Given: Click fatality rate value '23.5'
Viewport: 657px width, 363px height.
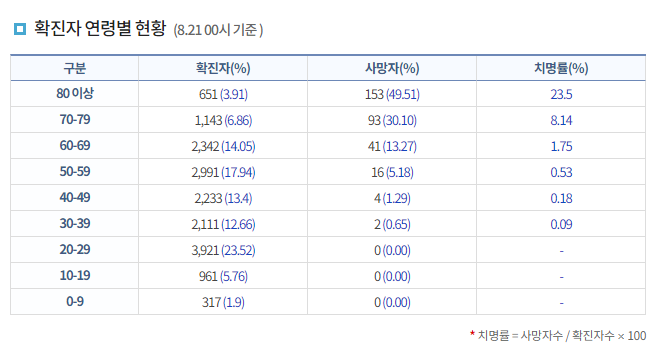Looking at the screenshot, I should click(x=561, y=94).
